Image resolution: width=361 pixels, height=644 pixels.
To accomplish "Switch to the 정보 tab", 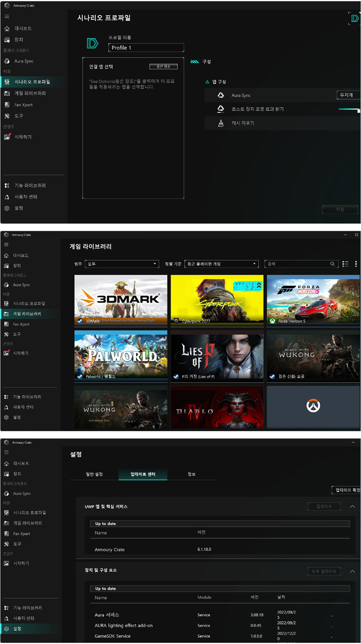I will [191, 474].
